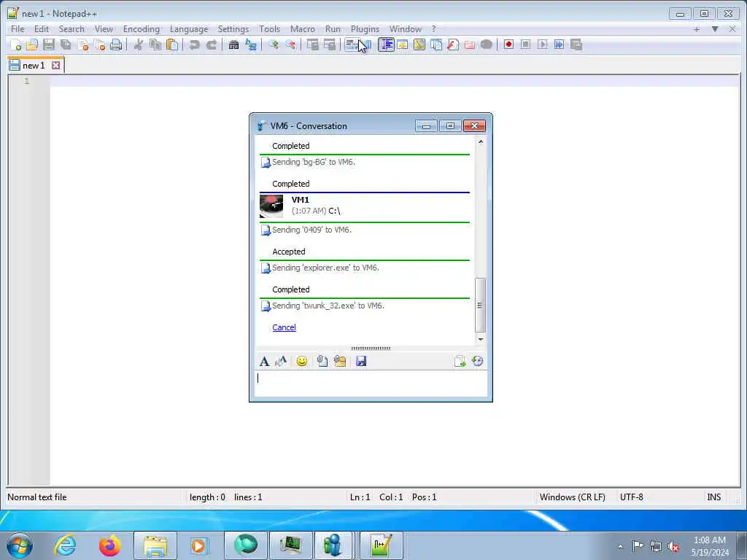
Task: Click the conversation scrollbar up arrow
Action: (x=480, y=142)
